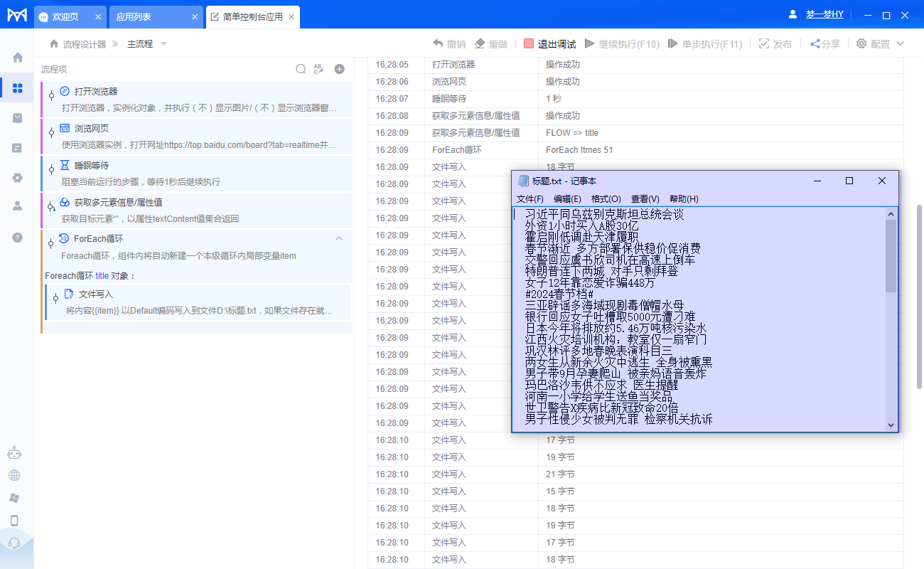This screenshot has width=924, height=569.
Task: Open the question mark help icon
Action: pos(18,237)
